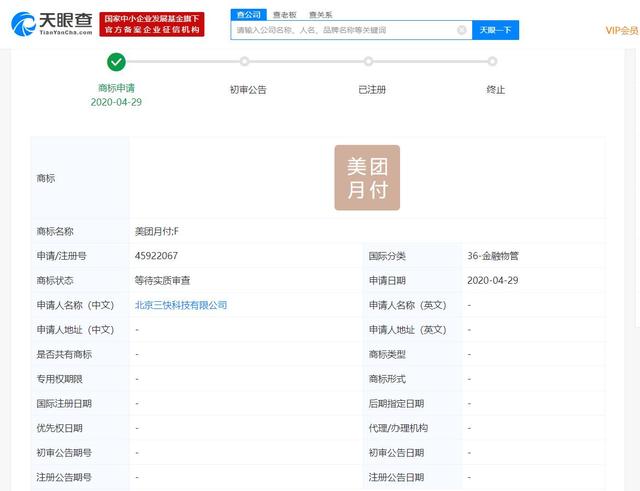Click the 初审公告 progress step circle
The height and width of the screenshot is (491, 640).
coord(248,62)
